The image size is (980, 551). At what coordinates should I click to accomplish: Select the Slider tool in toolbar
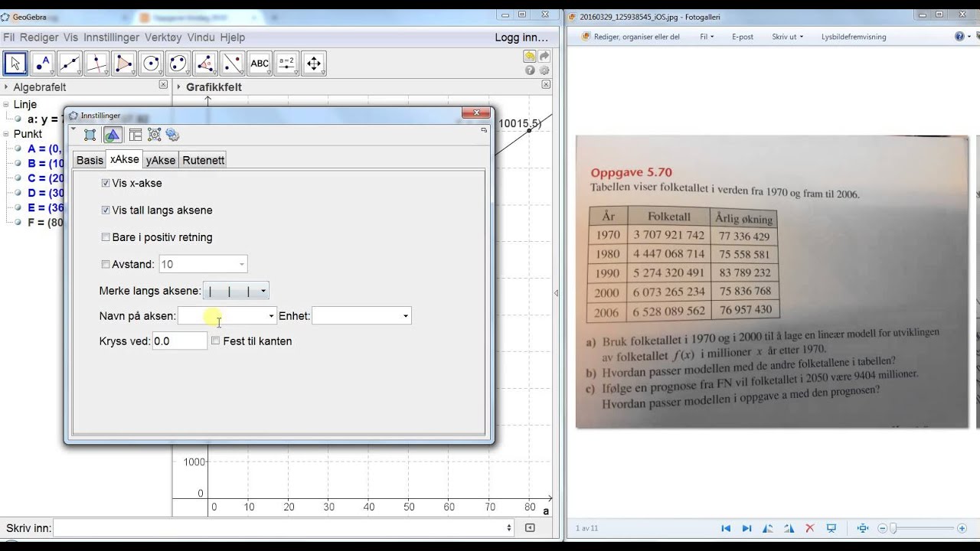[287, 64]
